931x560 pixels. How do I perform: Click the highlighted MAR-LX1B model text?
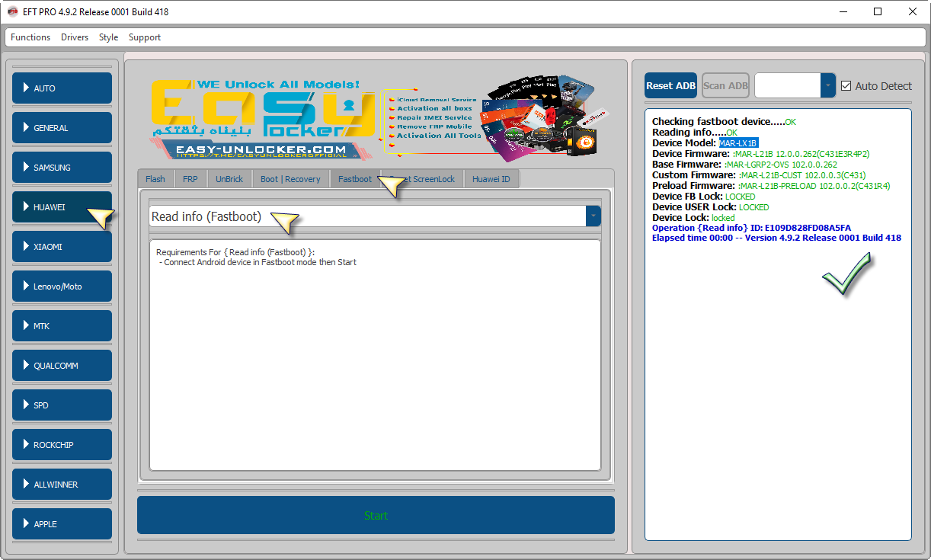[738, 143]
